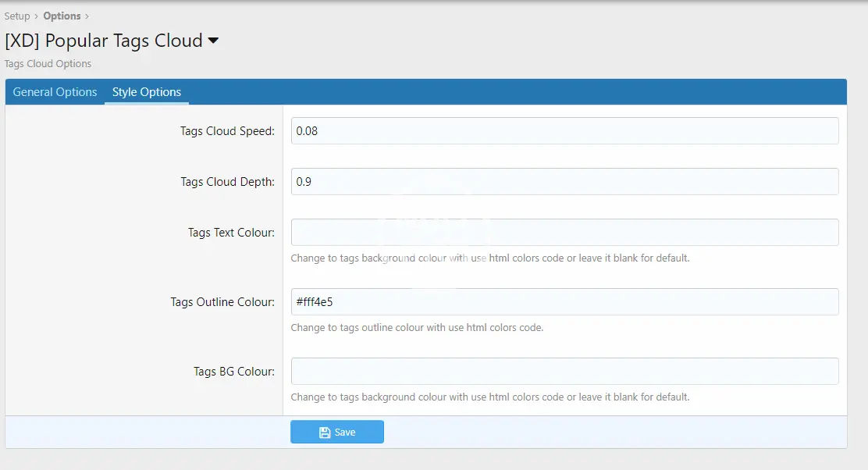Select the Style Options tab

[x=147, y=92]
